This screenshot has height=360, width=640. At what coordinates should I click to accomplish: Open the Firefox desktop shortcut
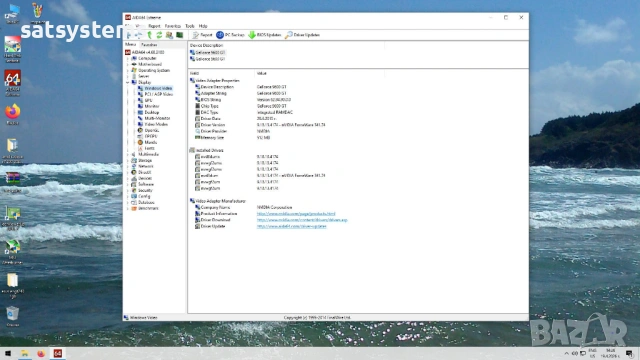click(13, 114)
